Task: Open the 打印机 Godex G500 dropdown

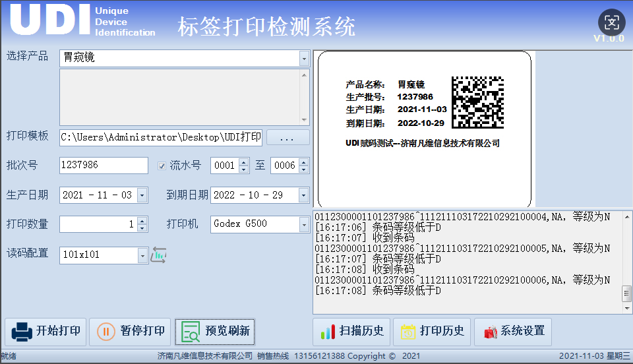Action: pyautogui.click(x=304, y=225)
